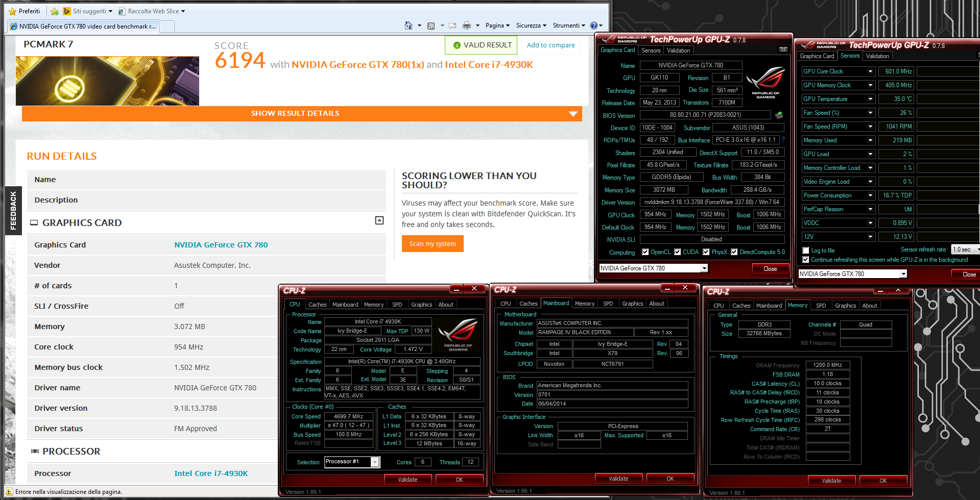Toggle Continue refreshing in background checkbox
This screenshot has width=980, height=500.
(806, 260)
